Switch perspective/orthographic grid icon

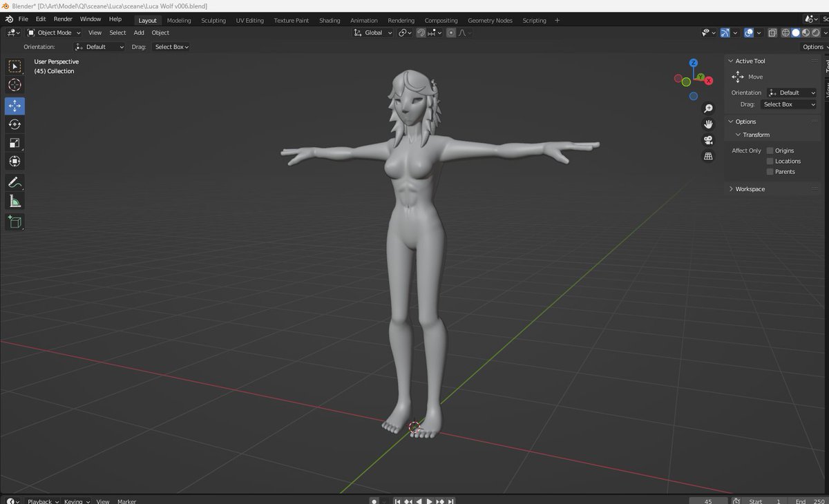[708, 156]
